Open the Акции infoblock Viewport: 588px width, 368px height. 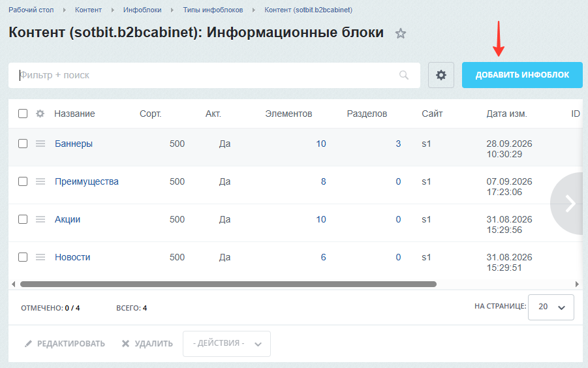click(x=67, y=219)
